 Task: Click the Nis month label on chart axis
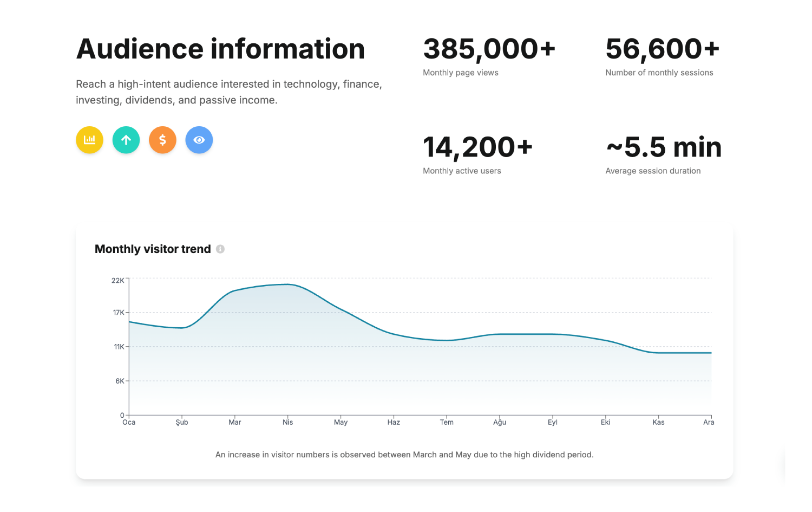tap(287, 422)
